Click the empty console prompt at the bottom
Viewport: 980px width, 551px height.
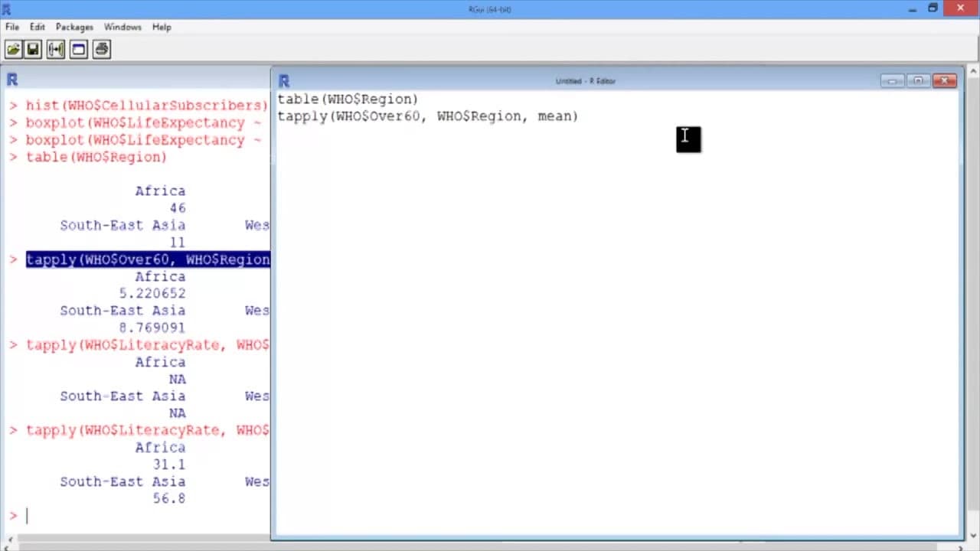[27, 516]
